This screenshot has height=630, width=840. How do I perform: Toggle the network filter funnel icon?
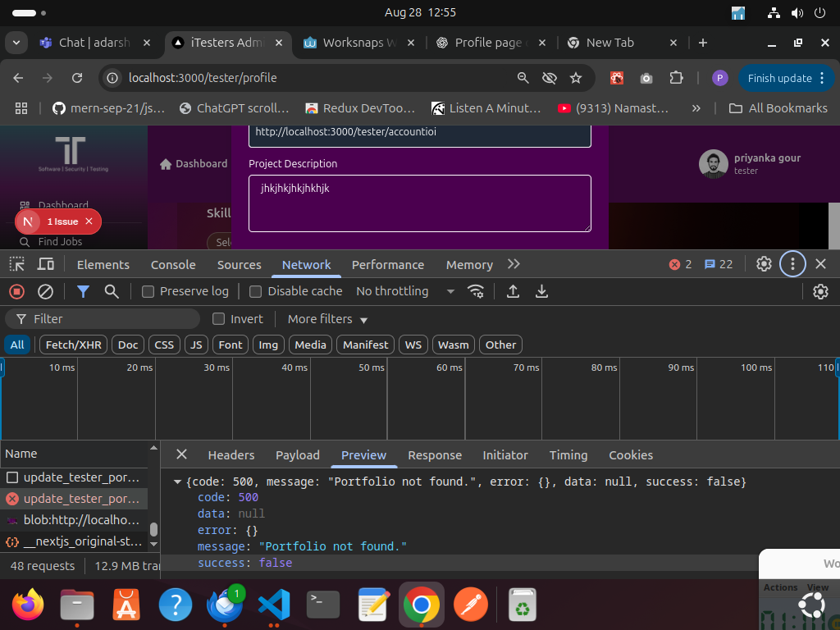point(83,291)
